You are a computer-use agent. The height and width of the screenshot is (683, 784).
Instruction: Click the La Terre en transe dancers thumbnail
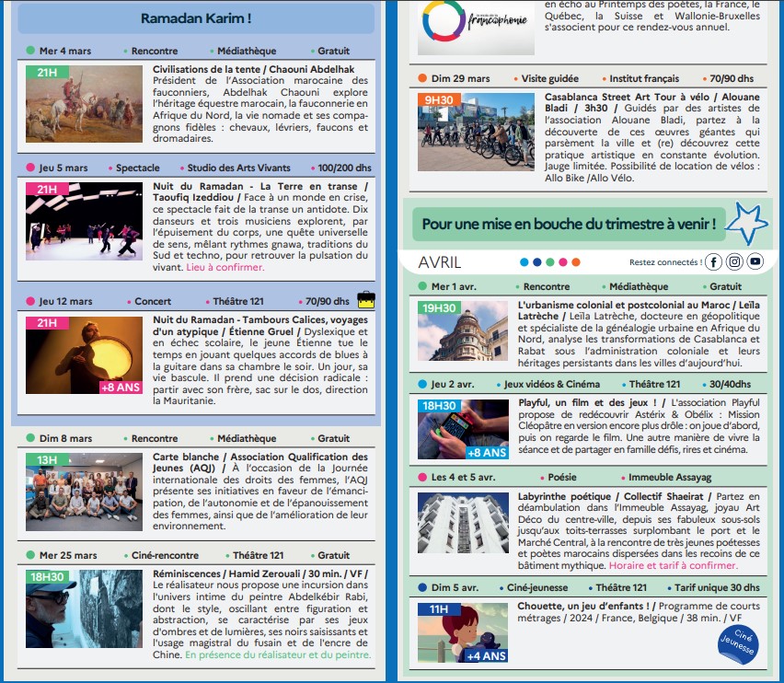[x=84, y=221]
